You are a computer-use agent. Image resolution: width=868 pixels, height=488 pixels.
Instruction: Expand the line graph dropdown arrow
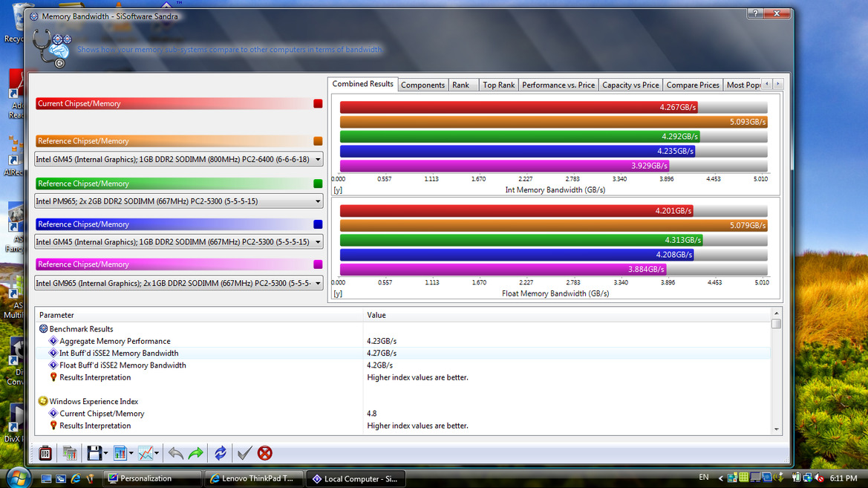157,454
